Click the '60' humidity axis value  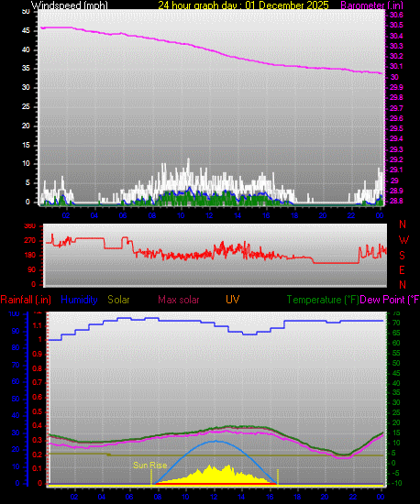coord(16,382)
